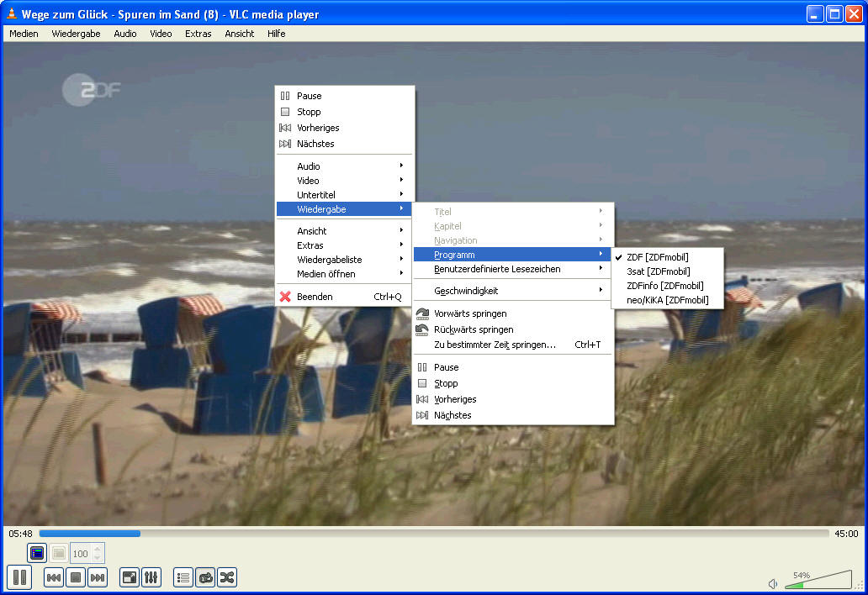868x595 pixels.
Task: Minimize the VLC window
Action: pyautogui.click(x=815, y=14)
